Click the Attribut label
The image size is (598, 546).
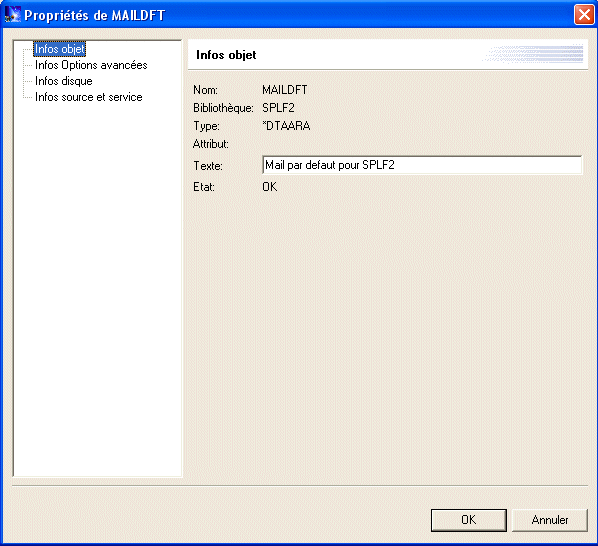(x=211, y=144)
